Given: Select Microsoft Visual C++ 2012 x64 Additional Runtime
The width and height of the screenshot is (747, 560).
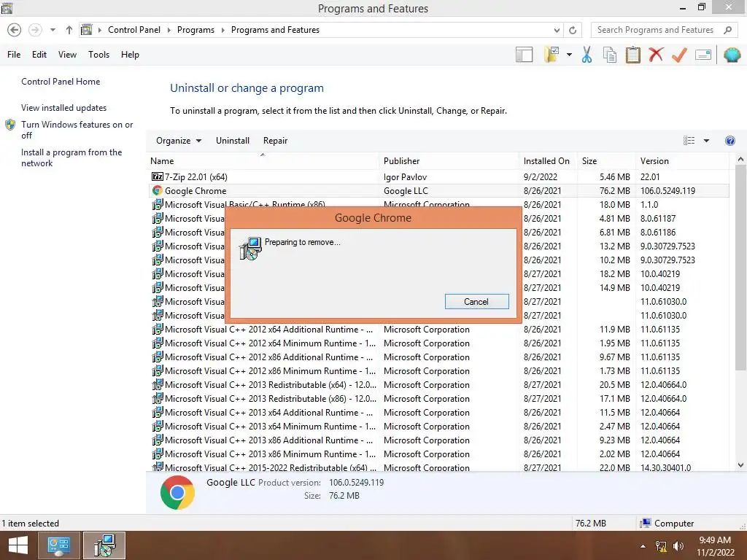Looking at the screenshot, I should [x=438, y=329].
